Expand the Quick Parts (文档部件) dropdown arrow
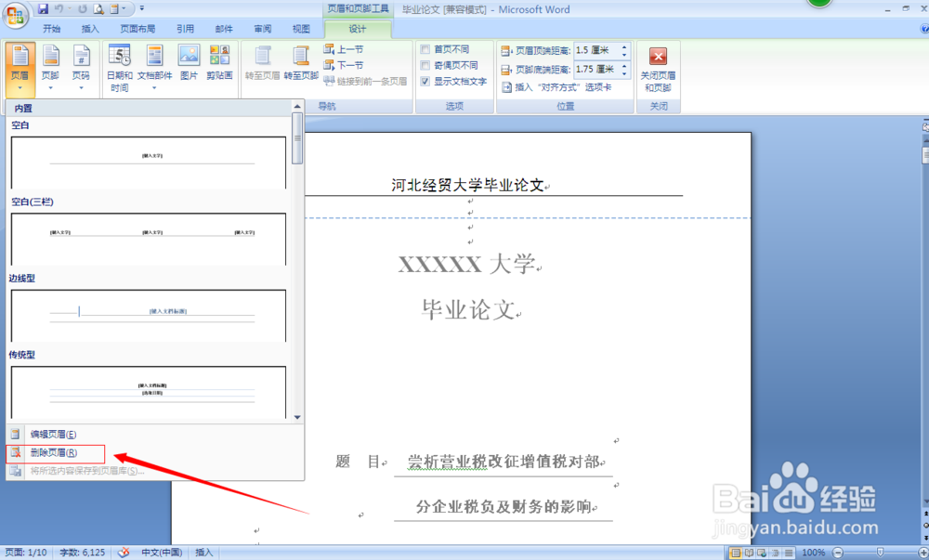Screen dimensions: 929x560 154,88
